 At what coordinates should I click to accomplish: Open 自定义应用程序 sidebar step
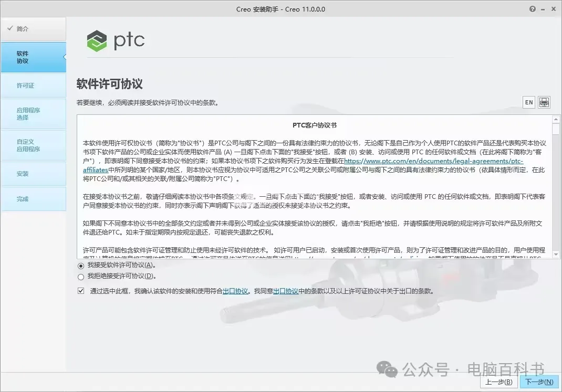tap(33, 145)
